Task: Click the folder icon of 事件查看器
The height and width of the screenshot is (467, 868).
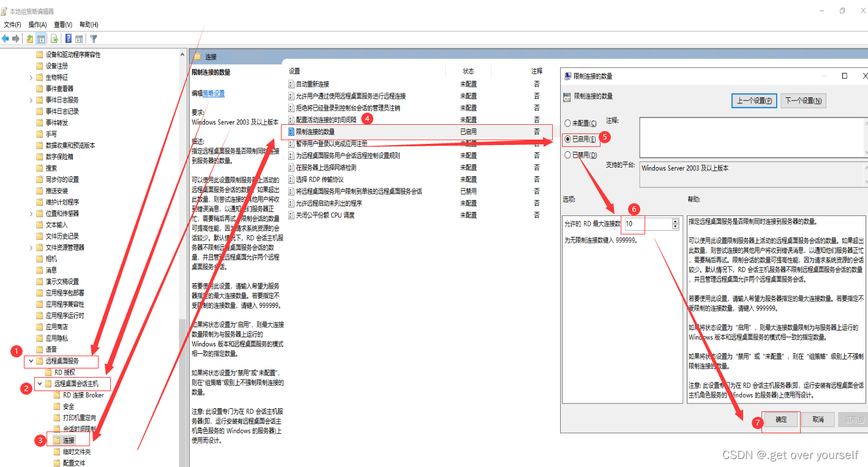Action: 40,88
